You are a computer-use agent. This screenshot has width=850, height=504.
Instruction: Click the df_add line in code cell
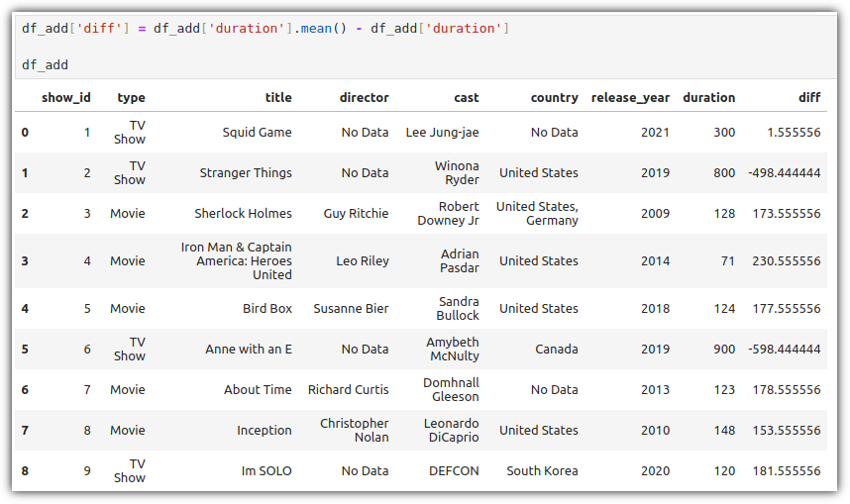pyautogui.click(x=45, y=65)
